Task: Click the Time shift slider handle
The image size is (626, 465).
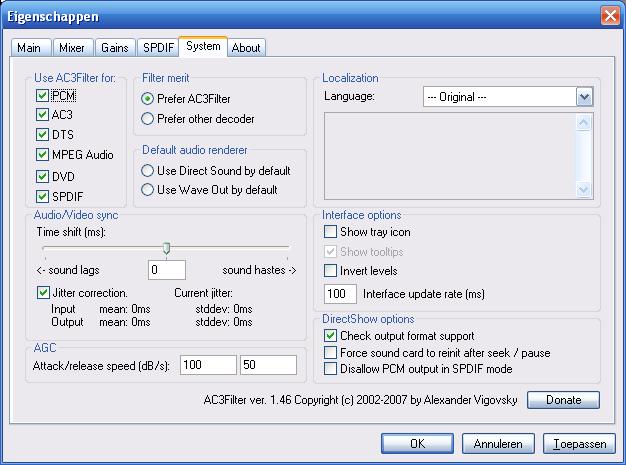Action: pyautogui.click(x=166, y=249)
